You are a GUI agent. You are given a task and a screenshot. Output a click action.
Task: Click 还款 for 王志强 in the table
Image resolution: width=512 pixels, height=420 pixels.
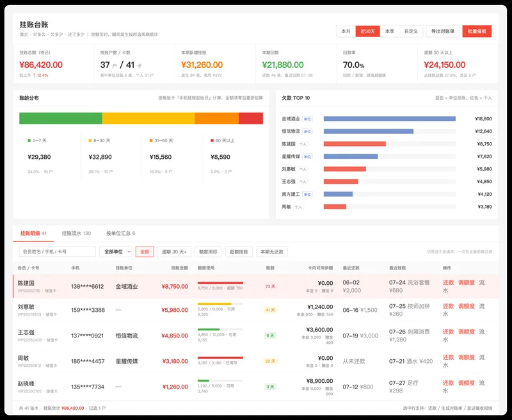(x=449, y=332)
